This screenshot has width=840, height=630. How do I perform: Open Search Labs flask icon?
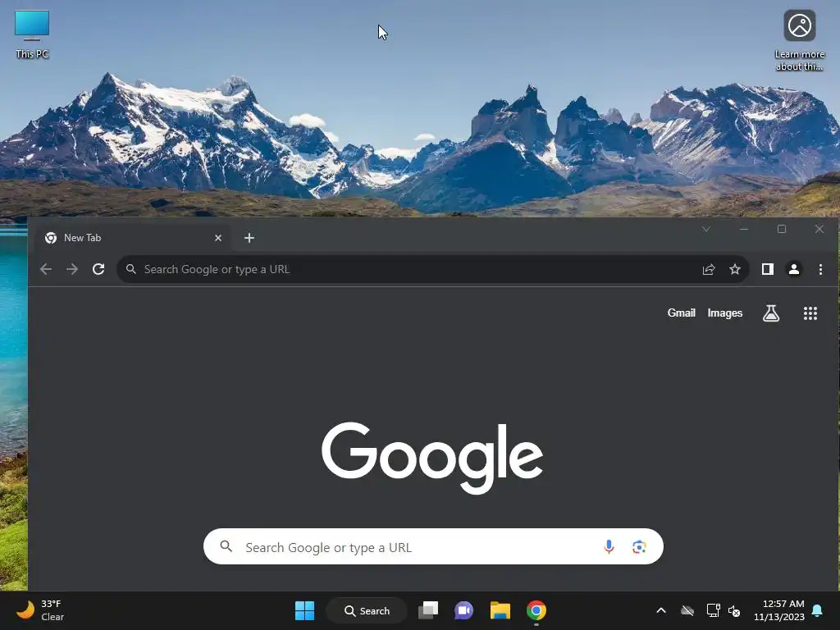(771, 313)
